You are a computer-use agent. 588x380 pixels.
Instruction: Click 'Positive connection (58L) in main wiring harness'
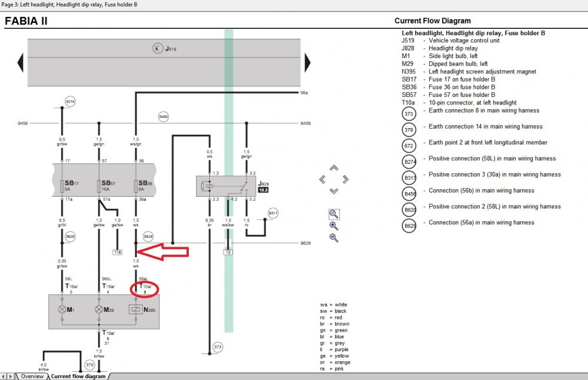click(x=492, y=159)
